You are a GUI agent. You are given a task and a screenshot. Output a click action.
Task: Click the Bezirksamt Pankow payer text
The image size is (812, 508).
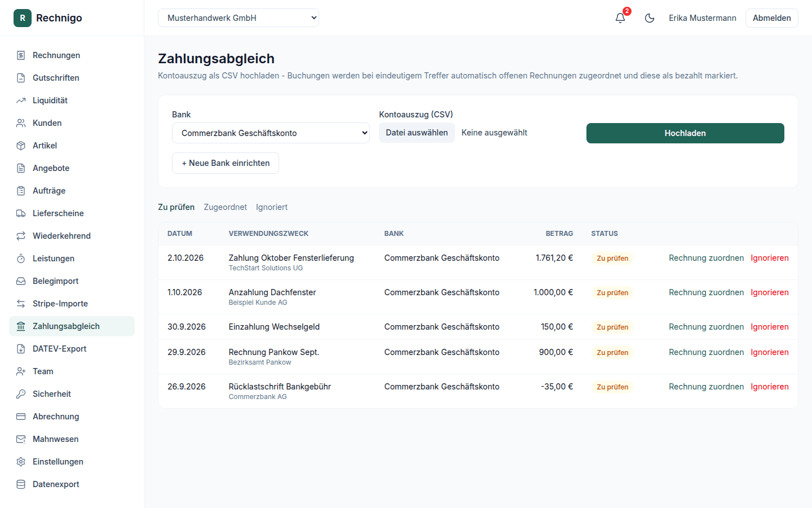260,362
